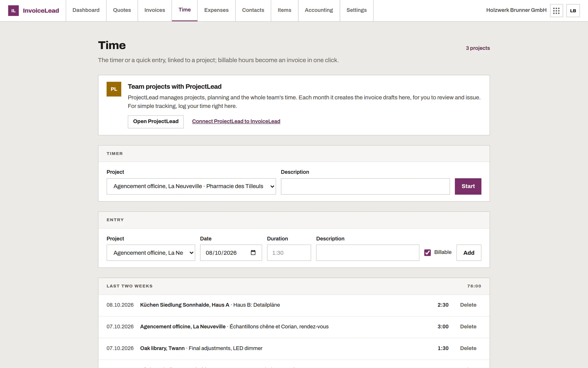Go to the Contacts tab
588x368 pixels.
click(253, 10)
